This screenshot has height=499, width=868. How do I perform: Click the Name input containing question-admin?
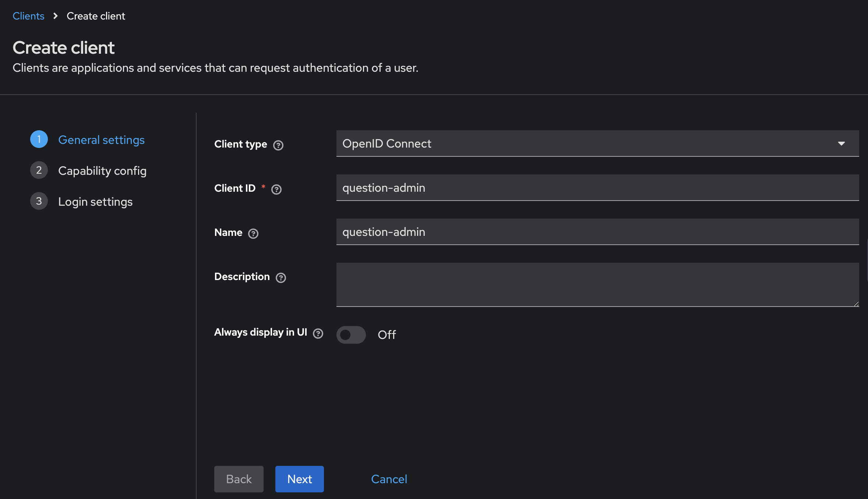click(x=597, y=232)
